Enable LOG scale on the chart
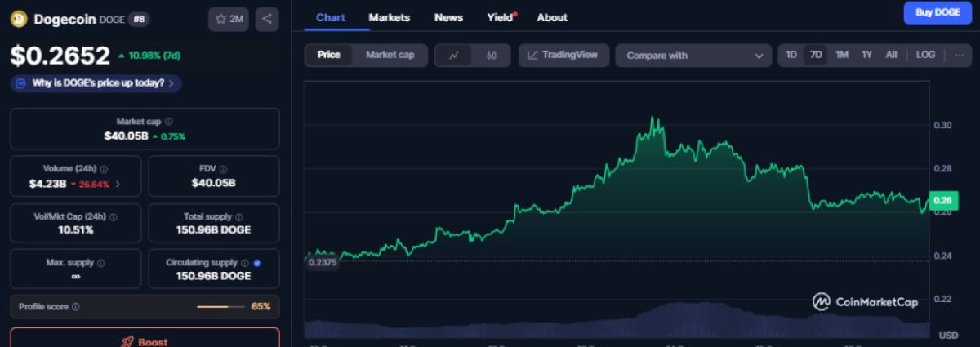Screen dimensions: 980x347 point(925,55)
